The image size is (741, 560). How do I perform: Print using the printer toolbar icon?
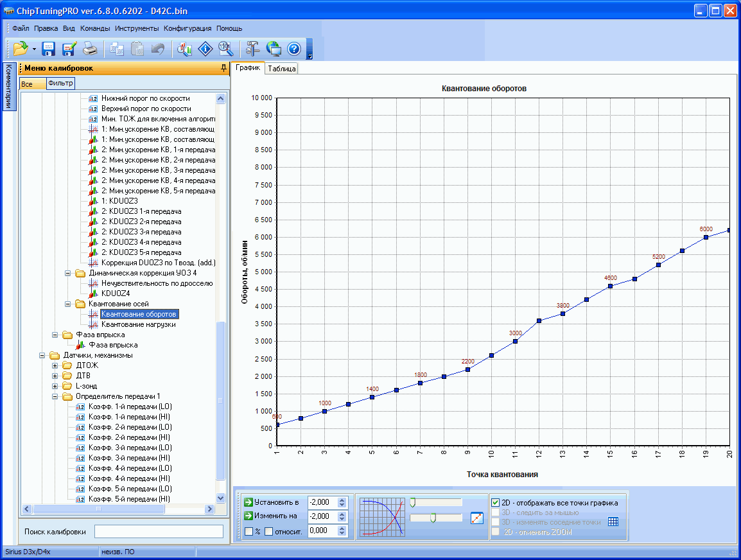coord(90,49)
